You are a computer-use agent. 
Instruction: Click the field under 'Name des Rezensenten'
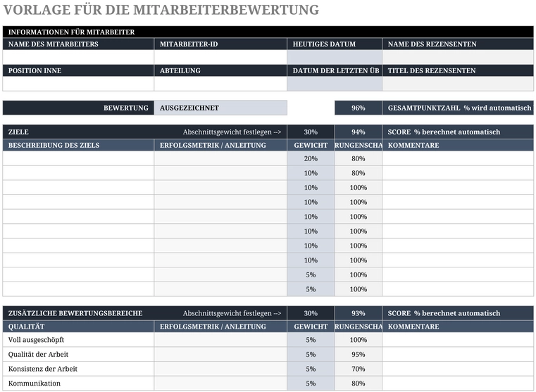(458, 58)
